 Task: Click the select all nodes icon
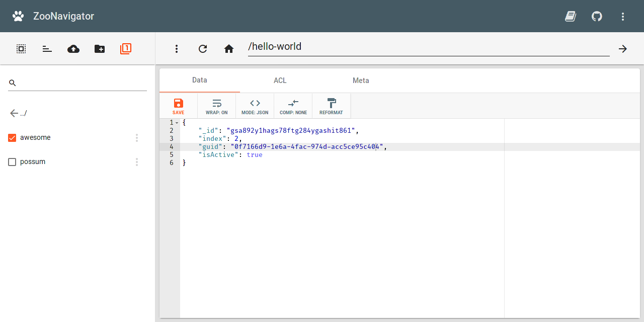click(x=21, y=49)
